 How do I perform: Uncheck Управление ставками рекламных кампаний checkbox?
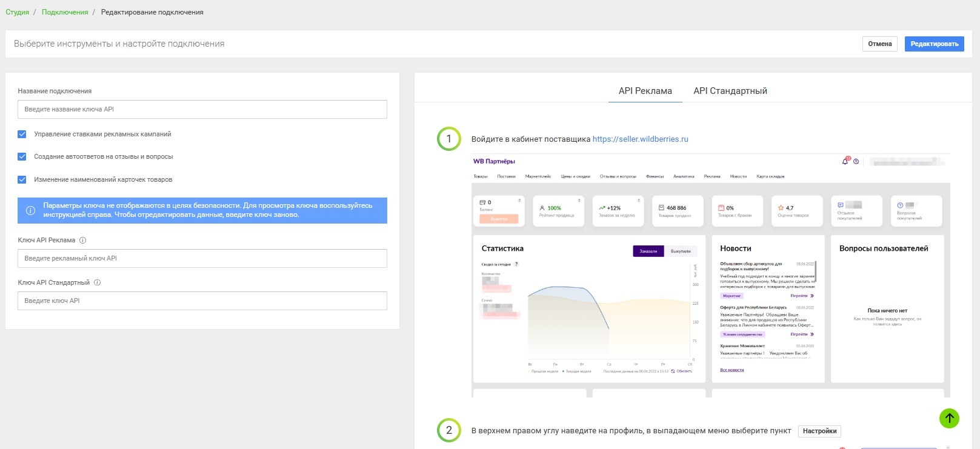(22, 135)
